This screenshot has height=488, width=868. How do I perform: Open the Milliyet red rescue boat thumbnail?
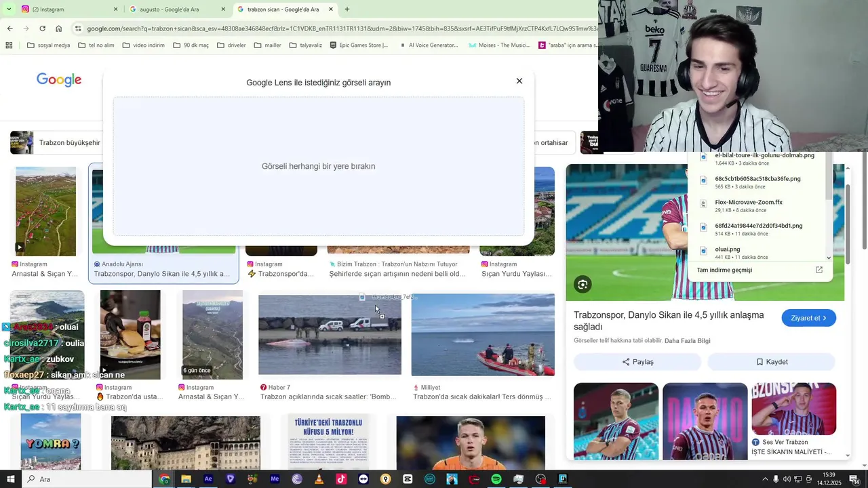click(x=483, y=334)
